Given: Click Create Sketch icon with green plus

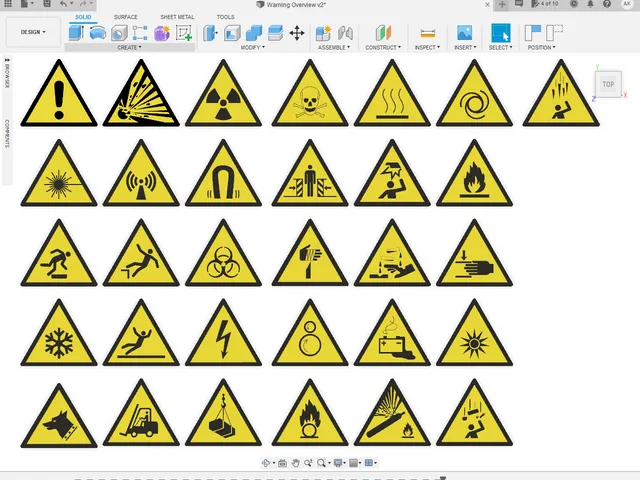Looking at the screenshot, I should (184, 33).
